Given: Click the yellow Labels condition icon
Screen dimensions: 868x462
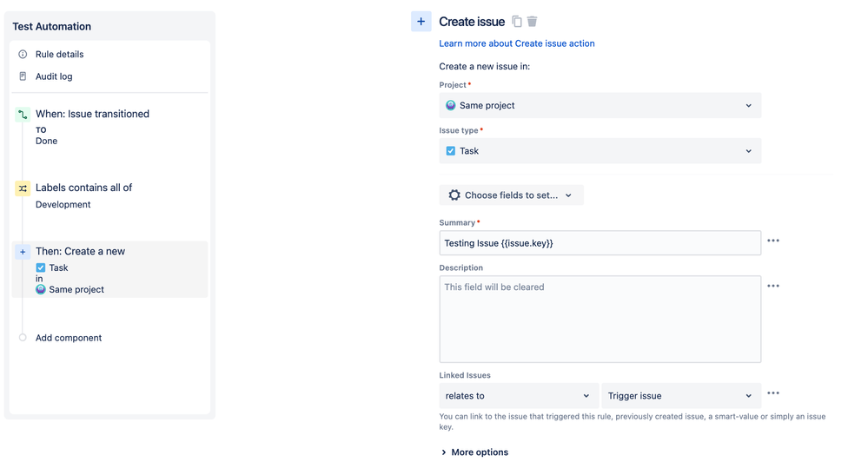Looking at the screenshot, I should (23, 188).
